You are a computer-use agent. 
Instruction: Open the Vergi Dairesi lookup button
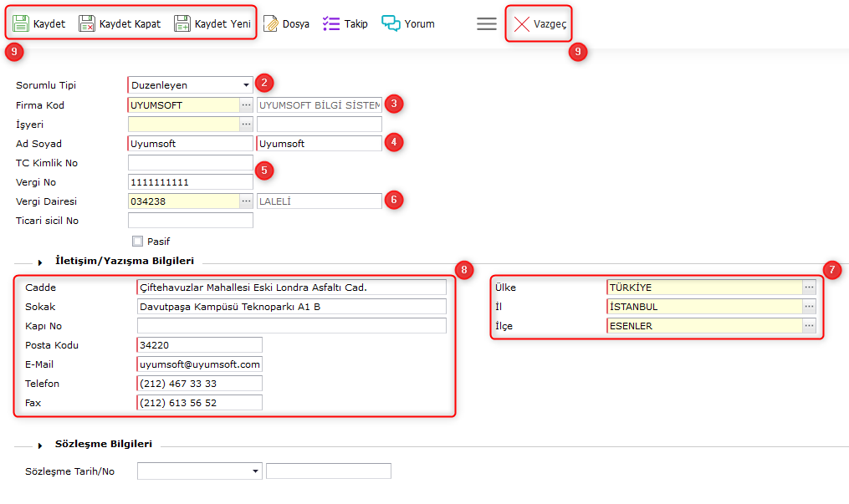[246, 201]
